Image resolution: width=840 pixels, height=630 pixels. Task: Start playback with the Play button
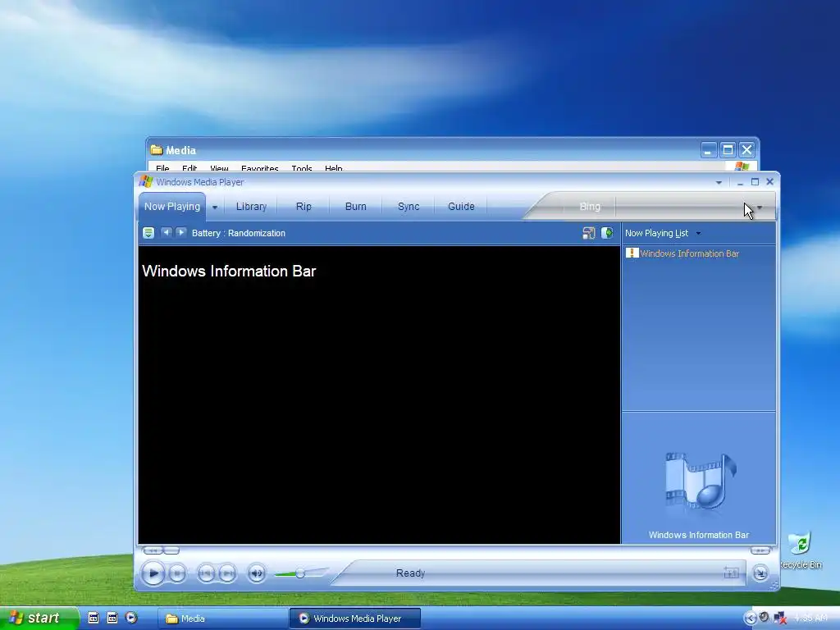pos(153,573)
